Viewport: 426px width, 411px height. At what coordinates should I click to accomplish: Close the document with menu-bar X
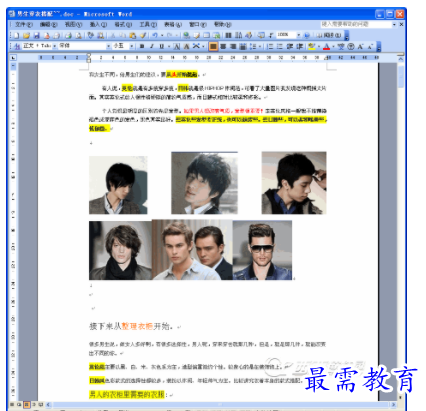coord(401,24)
